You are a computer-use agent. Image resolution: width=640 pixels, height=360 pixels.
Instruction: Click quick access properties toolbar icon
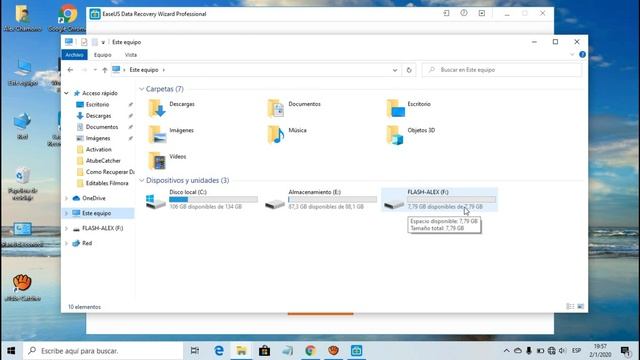pos(84,42)
